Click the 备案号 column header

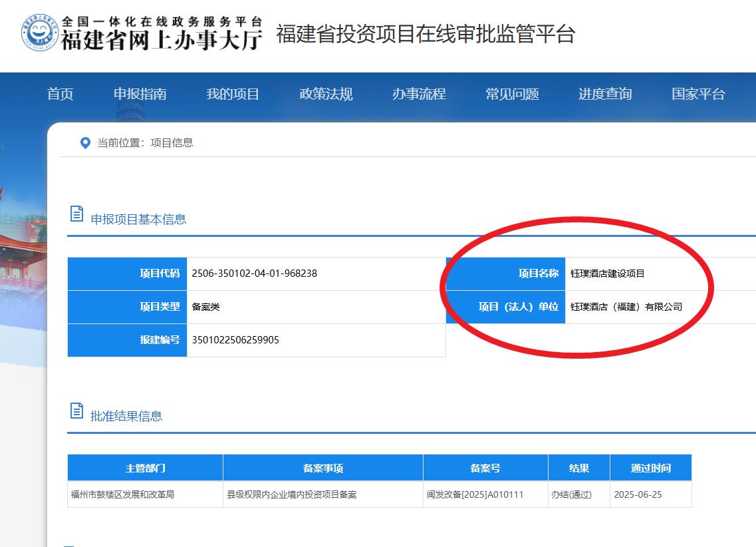pyautogui.click(x=485, y=468)
